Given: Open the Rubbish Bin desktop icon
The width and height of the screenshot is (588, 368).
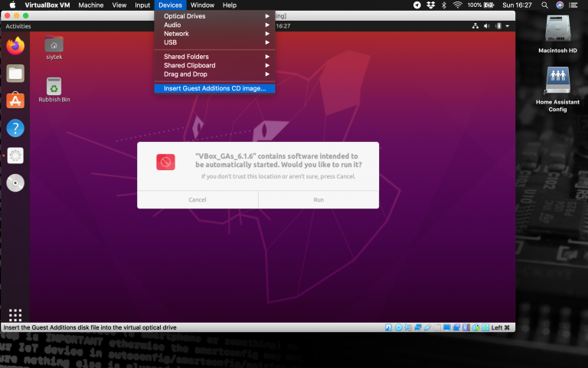Looking at the screenshot, I should pos(54,90).
